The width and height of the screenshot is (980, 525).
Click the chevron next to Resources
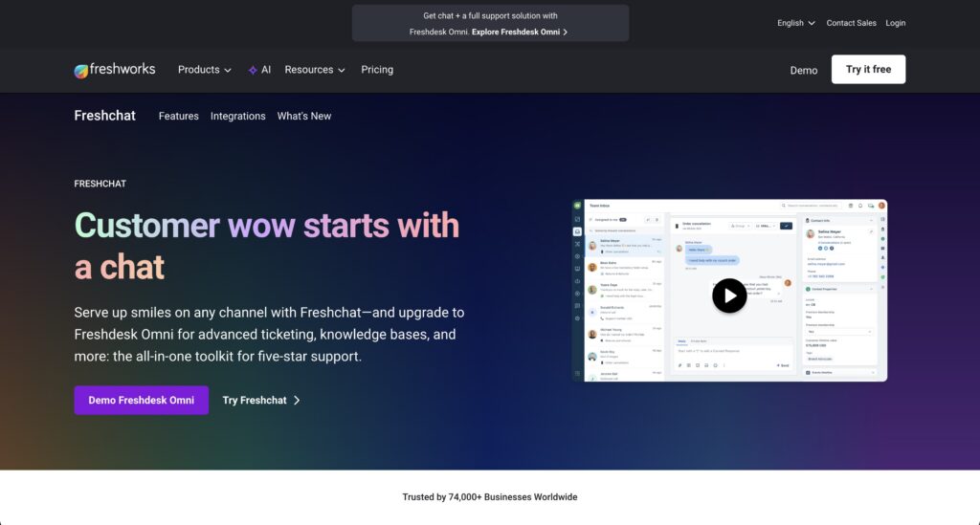(x=342, y=71)
